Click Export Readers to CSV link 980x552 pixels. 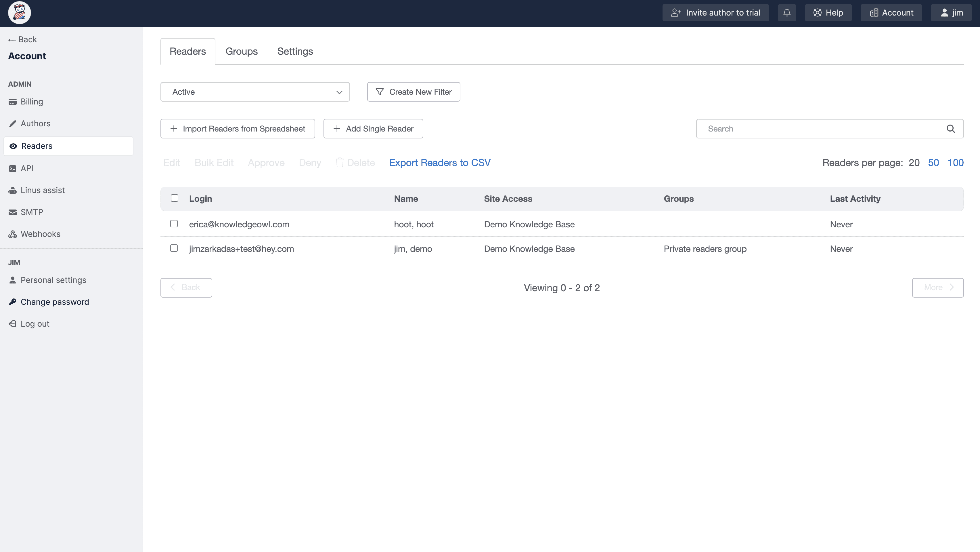click(x=439, y=163)
